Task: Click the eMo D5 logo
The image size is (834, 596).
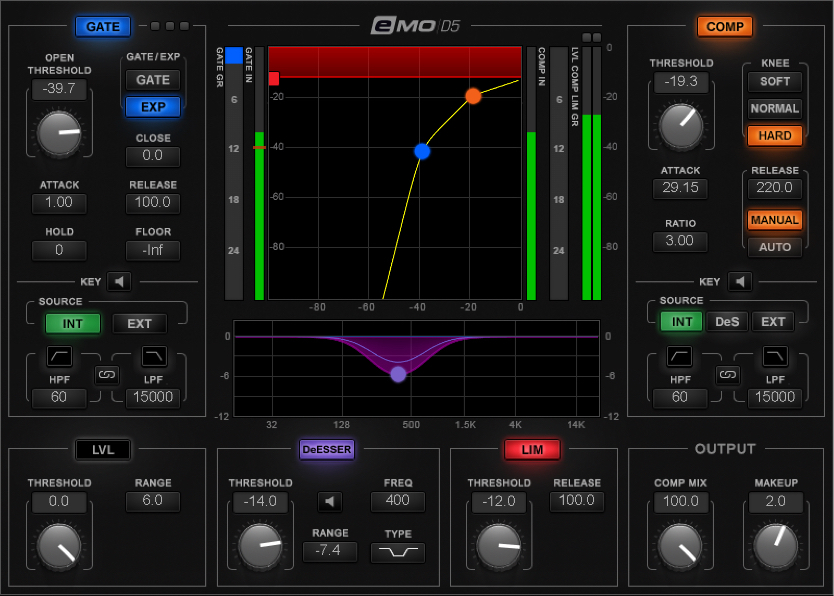Action: pos(416,25)
